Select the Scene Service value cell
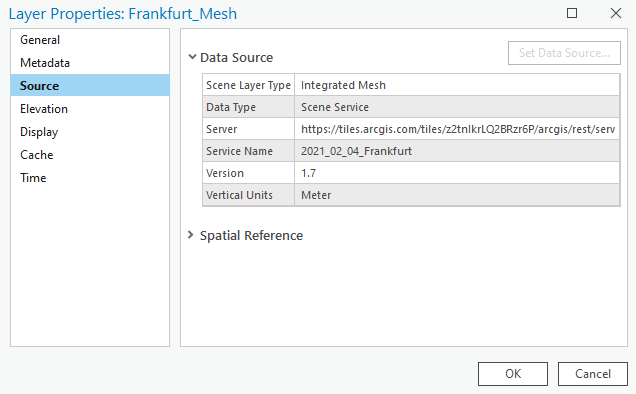Viewport: 636px width, 394px height. [457, 107]
